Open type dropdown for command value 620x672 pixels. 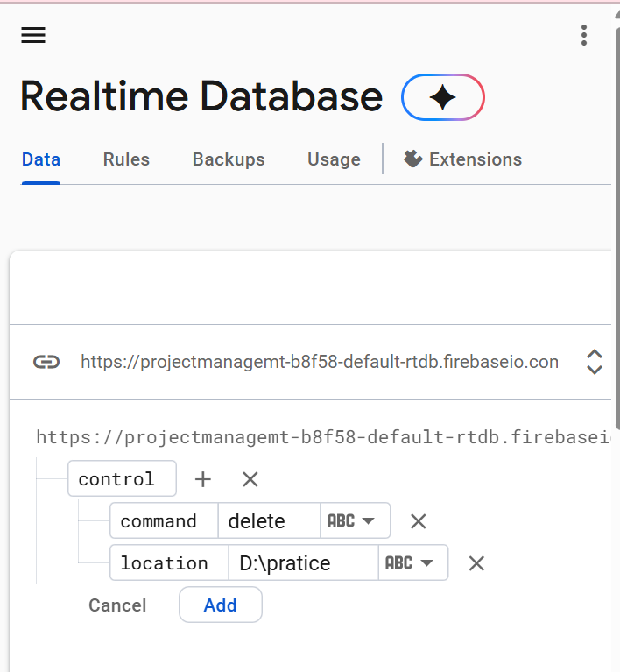point(356,520)
